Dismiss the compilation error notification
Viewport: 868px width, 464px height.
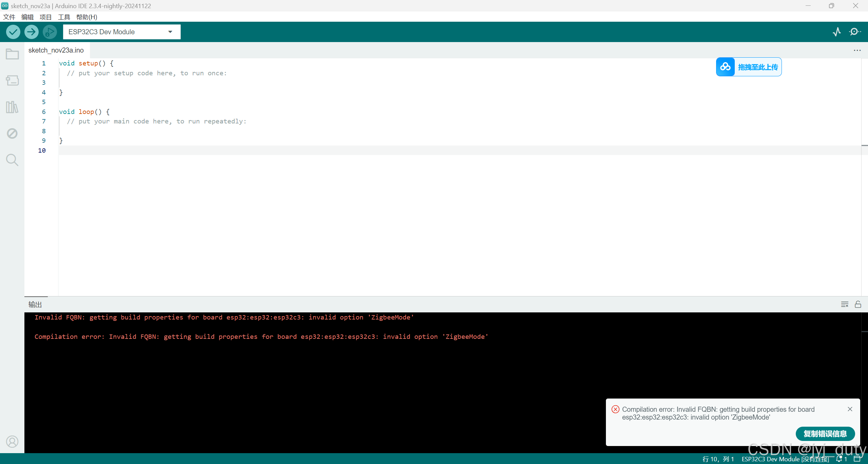pyautogui.click(x=850, y=409)
